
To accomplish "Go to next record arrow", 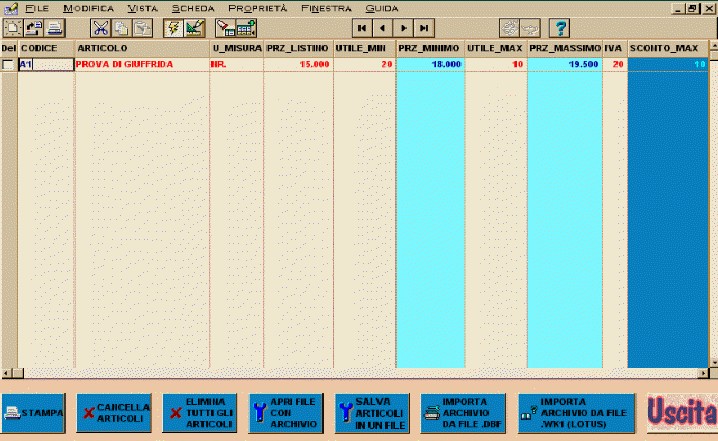I will click(404, 28).
